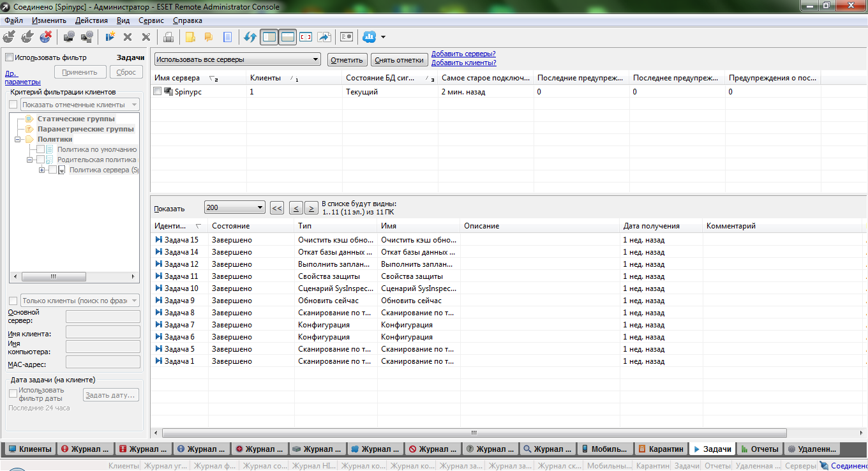Screen dimensions: 868x471
Task: Click the flag icon of Задача 1
Action: point(159,361)
